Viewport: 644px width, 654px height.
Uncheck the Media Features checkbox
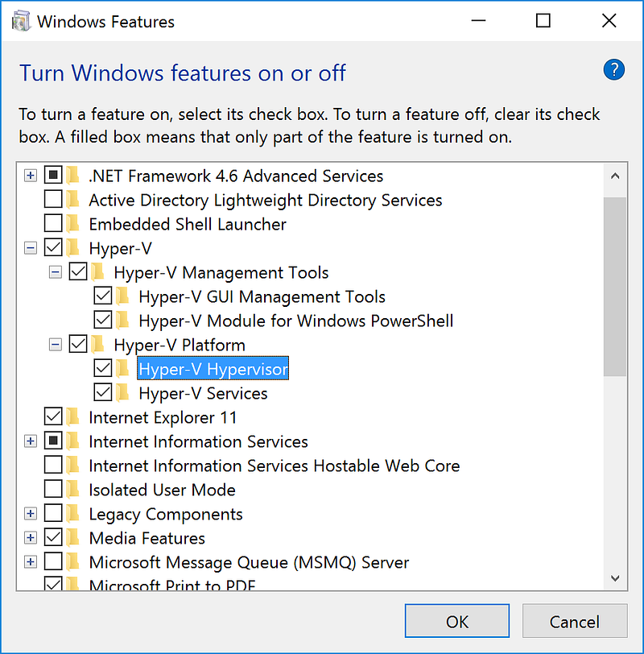pos(53,538)
